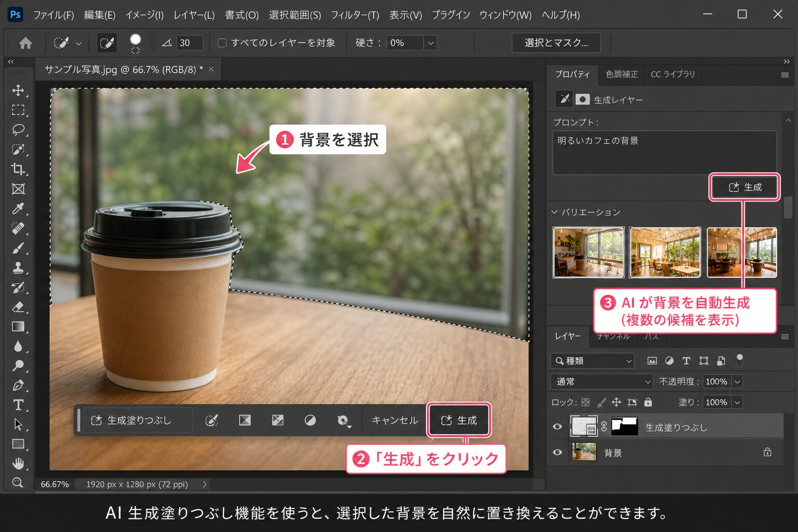Select the Rectangle shape tool

[18, 444]
